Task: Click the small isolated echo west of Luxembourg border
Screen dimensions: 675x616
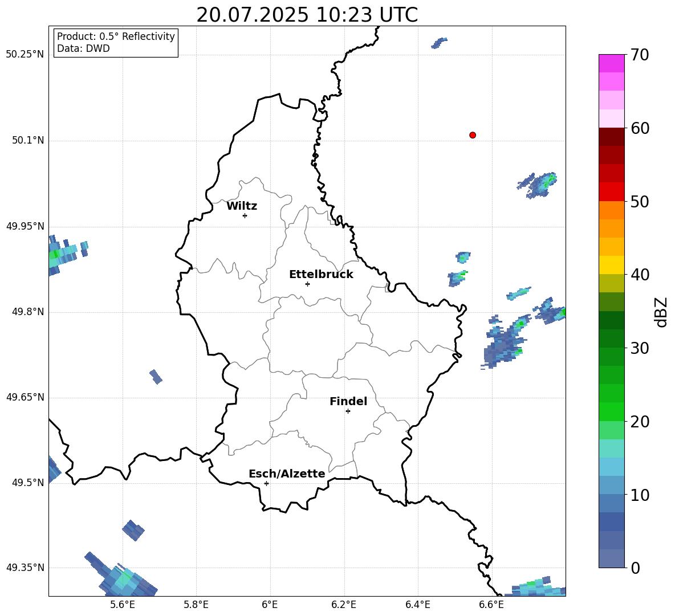Action: click(x=156, y=377)
